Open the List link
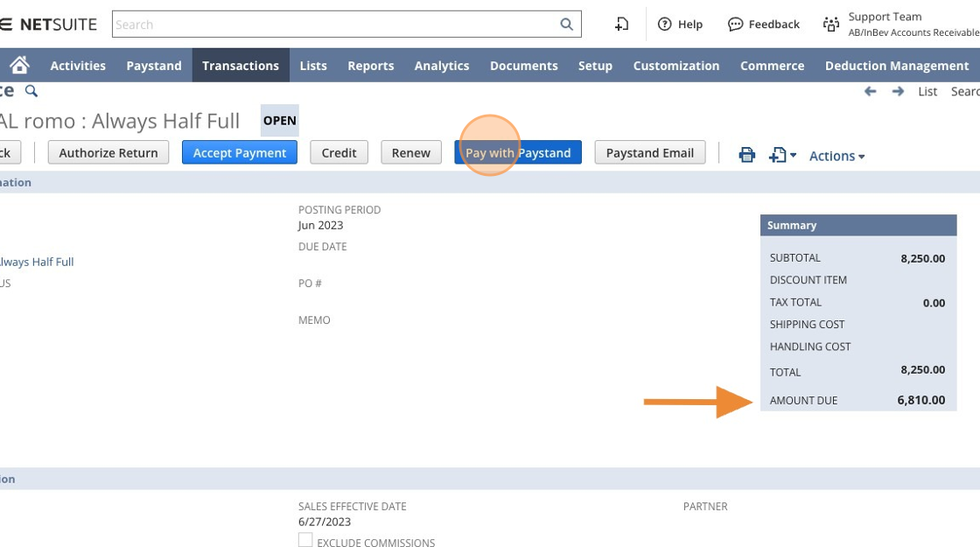Viewport: 980px width, 547px height. (x=927, y=91)
